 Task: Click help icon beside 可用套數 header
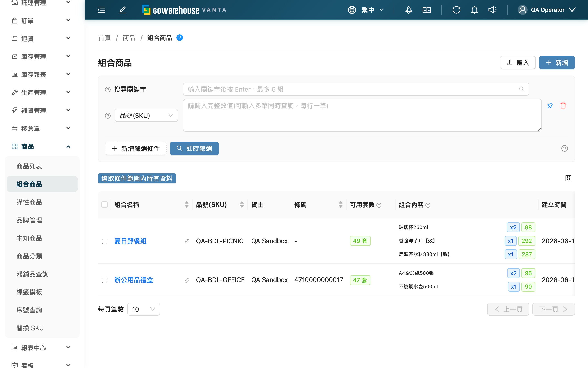pos(379,205)
